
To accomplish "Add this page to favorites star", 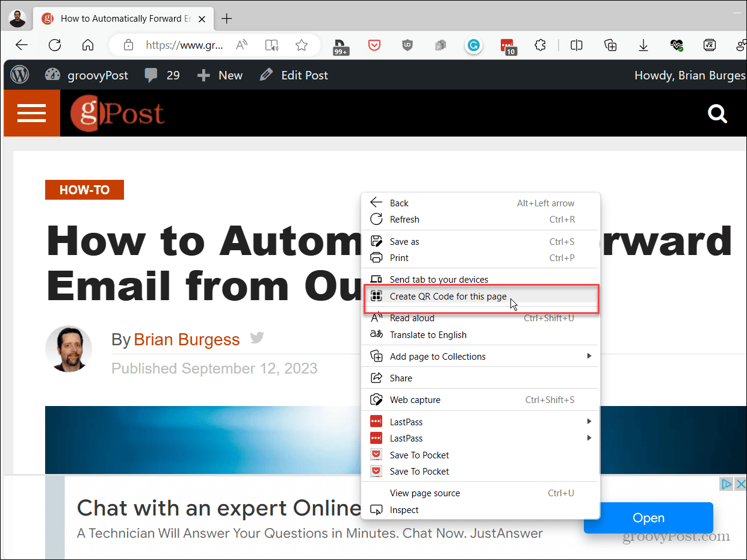I will click(x=302, y=45).
